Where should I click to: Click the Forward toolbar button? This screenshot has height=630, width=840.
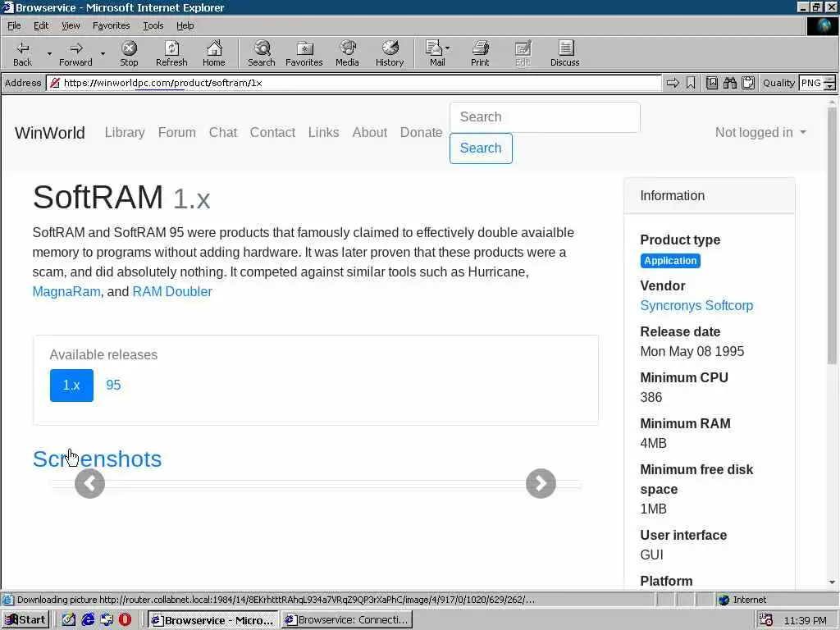(75, 53)
